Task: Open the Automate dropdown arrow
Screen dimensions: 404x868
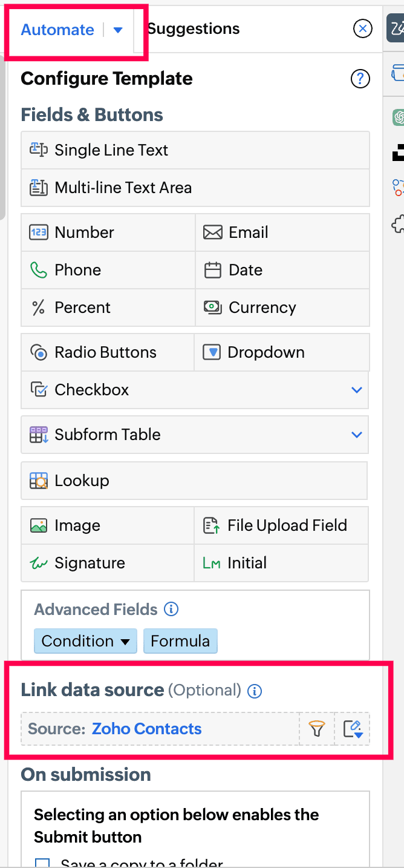Action: click(118, 30)
